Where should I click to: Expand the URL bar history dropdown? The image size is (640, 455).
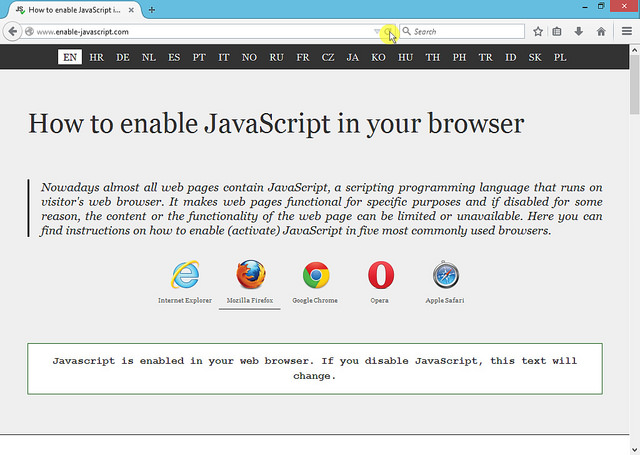point(378,32)
